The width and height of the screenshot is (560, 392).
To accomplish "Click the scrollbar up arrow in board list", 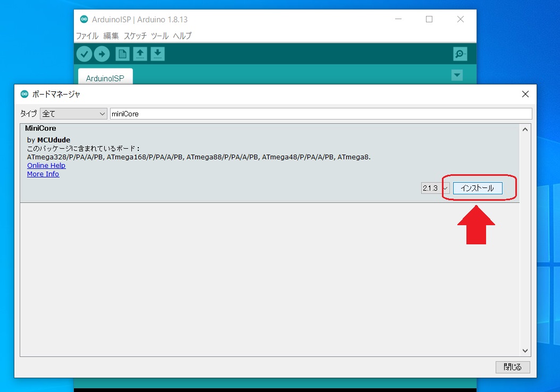I will tap(525, 130).
